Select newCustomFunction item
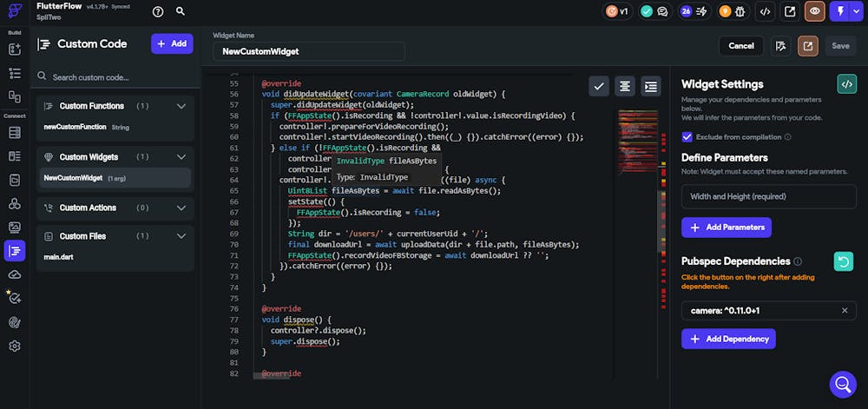The width and height of the screenshot is (868, 409). pos(75,127)
